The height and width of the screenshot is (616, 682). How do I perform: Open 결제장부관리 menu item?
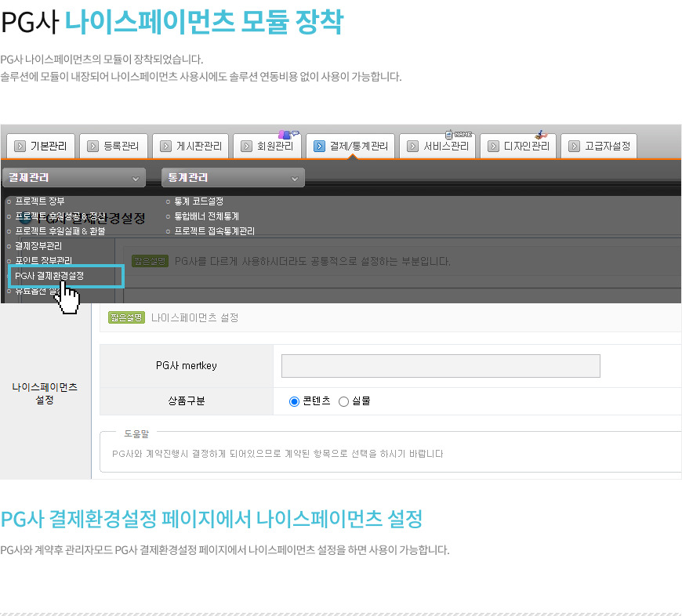(38, 246)
